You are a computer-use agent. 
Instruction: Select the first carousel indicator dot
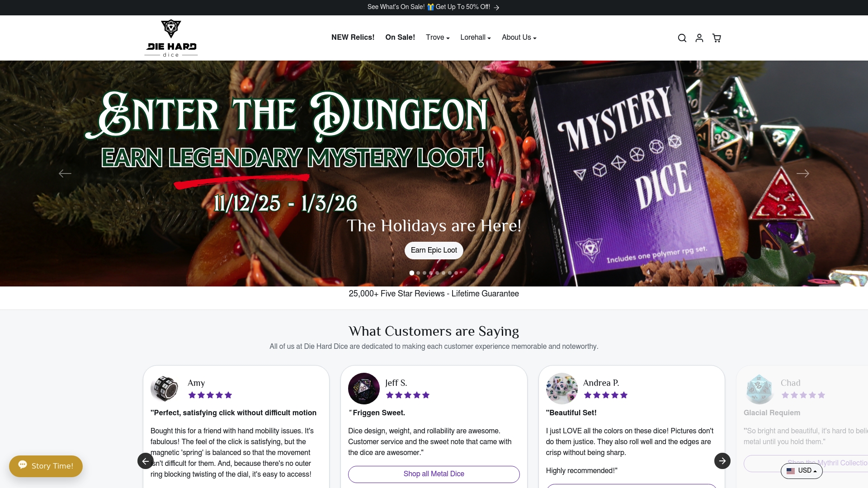coord(411,273)
